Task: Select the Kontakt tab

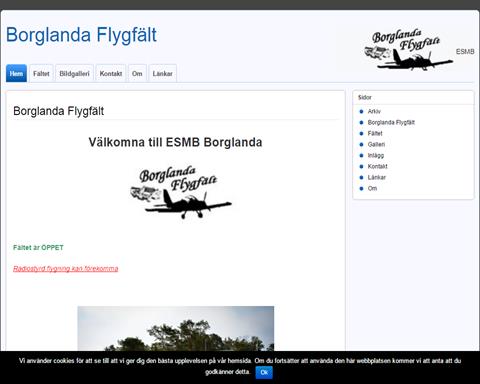Action: tap(111, 73)
